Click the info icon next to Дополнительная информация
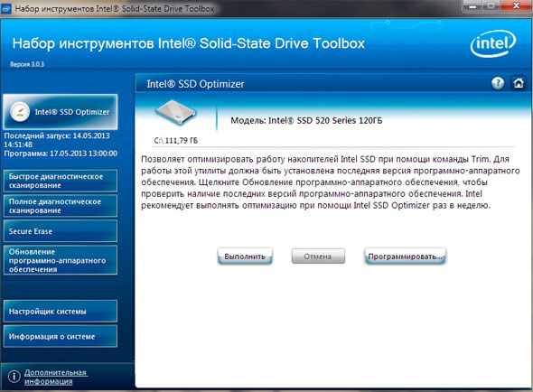The width and height of the screenshot is (533, 392). [x=14, y=377]
